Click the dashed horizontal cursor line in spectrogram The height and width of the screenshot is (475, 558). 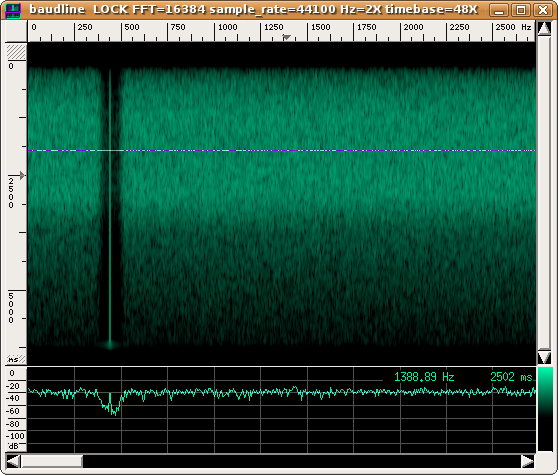point(282,151)
